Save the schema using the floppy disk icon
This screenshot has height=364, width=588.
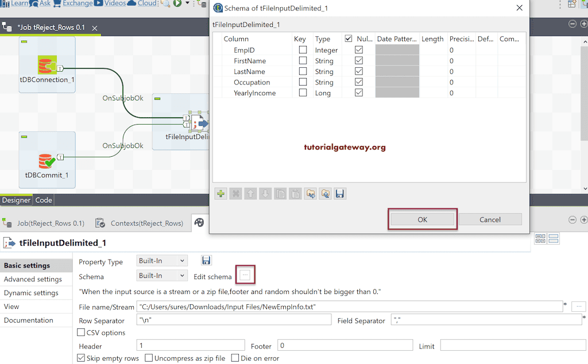(x=339, y=193)
